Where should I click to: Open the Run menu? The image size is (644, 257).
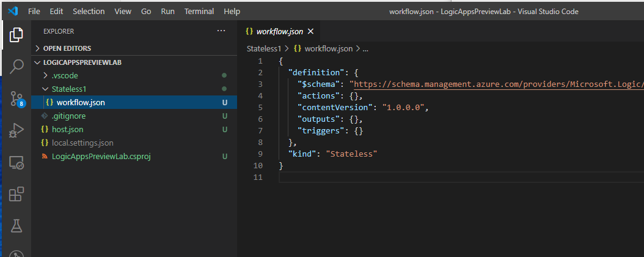[167, 12]
